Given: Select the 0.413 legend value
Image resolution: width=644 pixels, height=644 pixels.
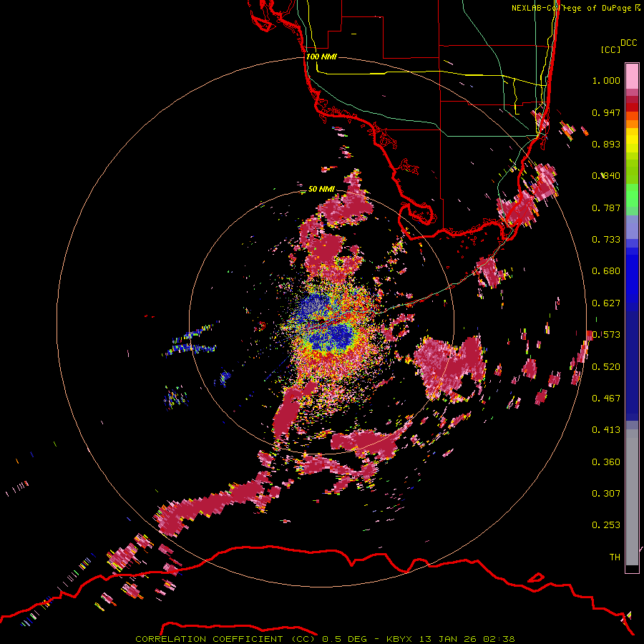Looking at the screenshot, I should click(606, 430).
